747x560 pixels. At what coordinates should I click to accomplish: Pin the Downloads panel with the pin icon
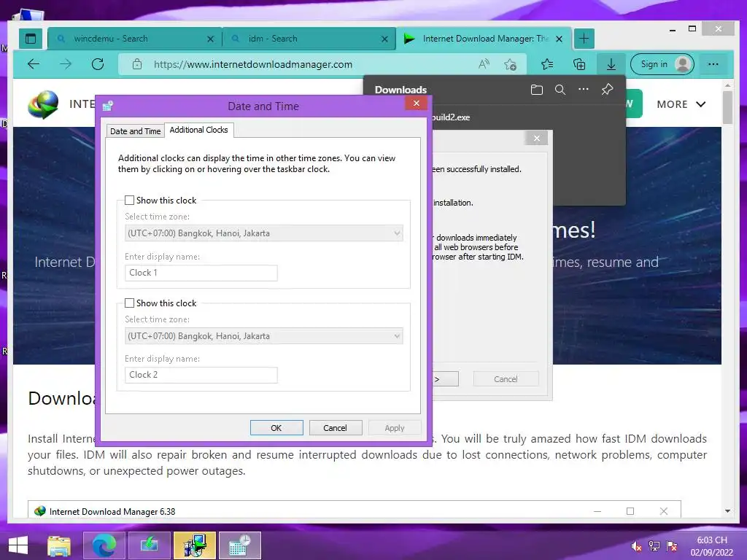click(x=607, y=89)
